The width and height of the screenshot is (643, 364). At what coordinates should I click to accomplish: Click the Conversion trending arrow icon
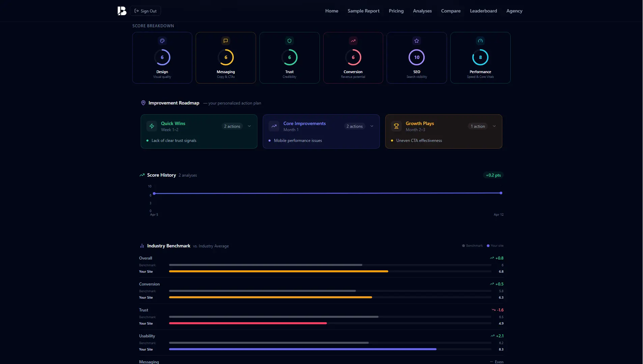(x=353, y=41)
